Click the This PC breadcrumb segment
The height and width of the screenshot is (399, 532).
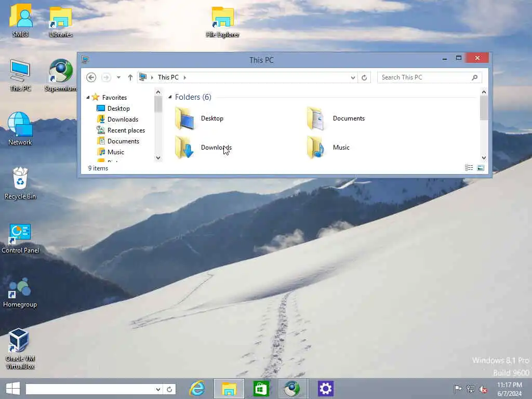pos(168,77)
